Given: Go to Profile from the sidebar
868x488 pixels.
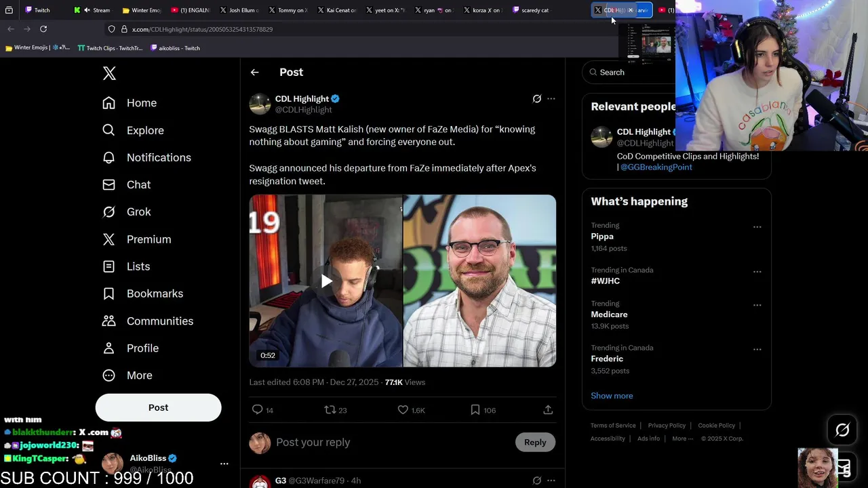Looking at the screenshot, I should (x=130, y=348).
